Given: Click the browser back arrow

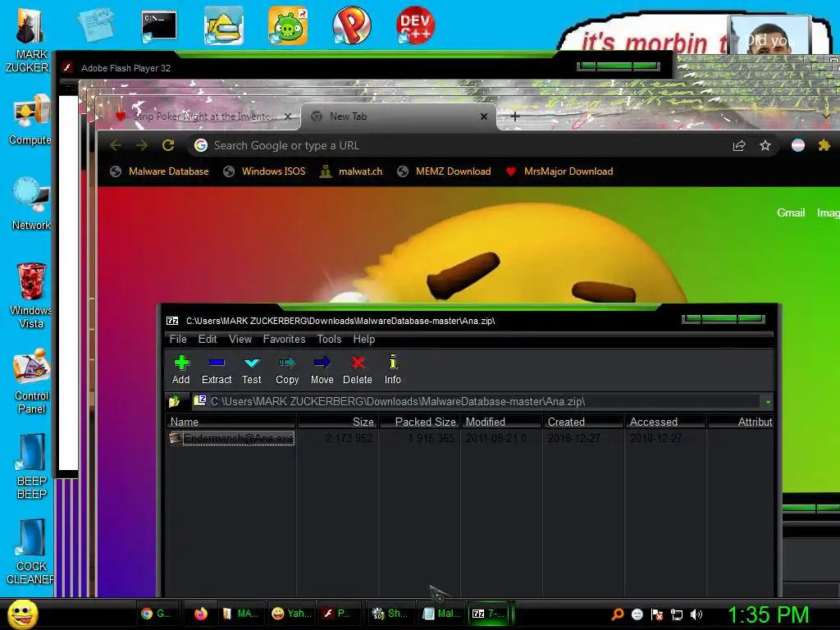Looking at the screenshot, I should pyautogui.click(x=116, y=145).
